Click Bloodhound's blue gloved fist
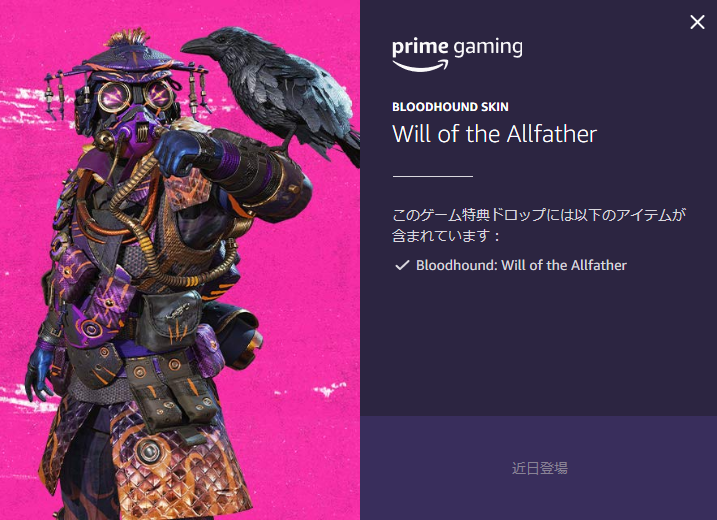The height and width of the screenshot is (520, 717). [177, 152]
